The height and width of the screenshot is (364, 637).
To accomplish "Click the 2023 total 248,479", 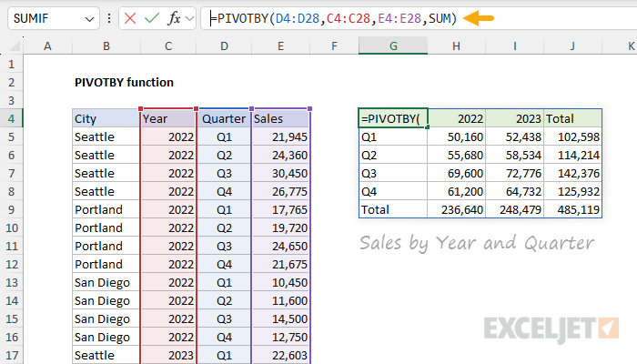I will pyautogui.click(x=515, y=209).
